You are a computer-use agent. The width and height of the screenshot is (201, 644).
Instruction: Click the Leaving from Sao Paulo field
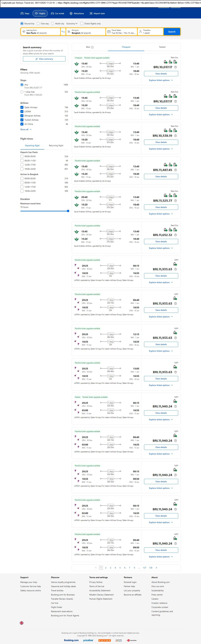41,32
